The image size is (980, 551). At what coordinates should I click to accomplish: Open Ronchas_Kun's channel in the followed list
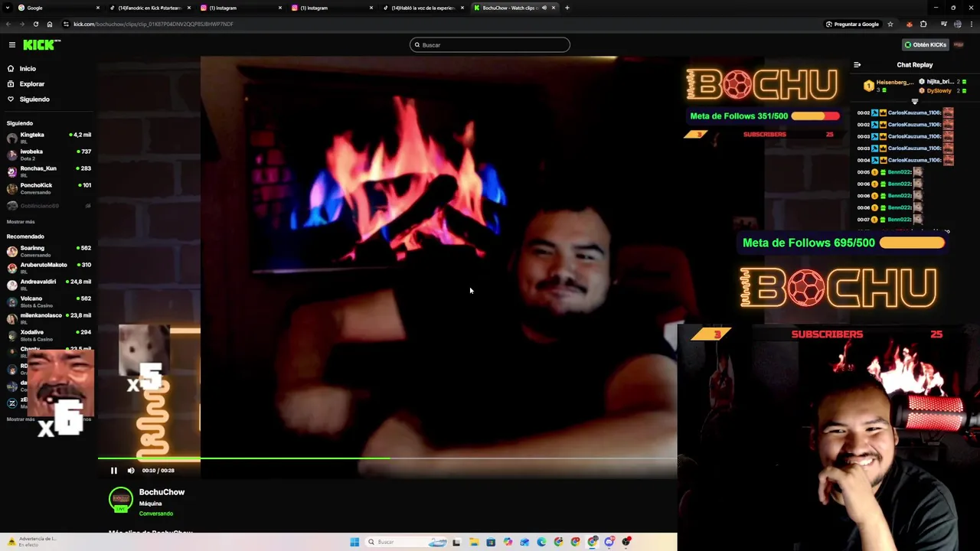click(x=49, y=171)
